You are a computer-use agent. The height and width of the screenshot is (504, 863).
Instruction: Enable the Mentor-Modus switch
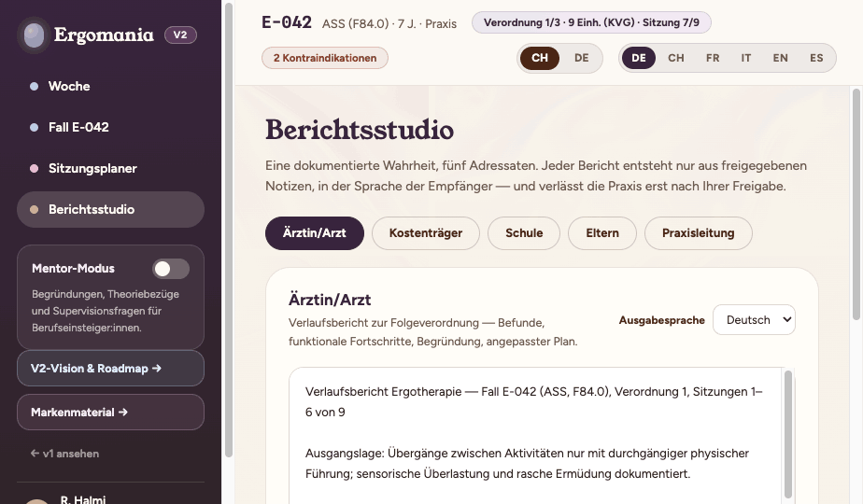coord(171,269)
